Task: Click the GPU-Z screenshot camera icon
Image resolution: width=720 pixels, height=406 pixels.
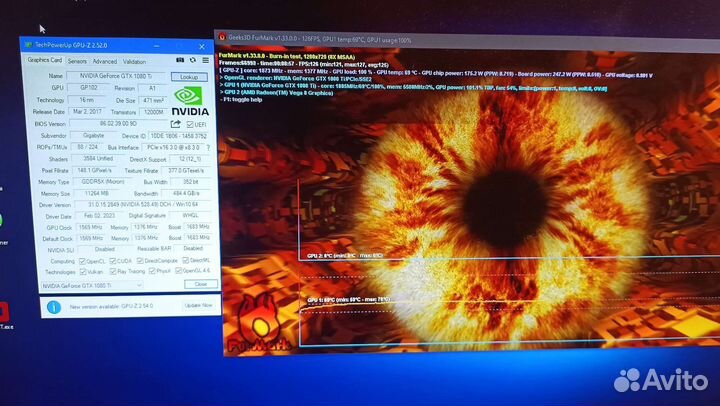Action: [178, 60]
